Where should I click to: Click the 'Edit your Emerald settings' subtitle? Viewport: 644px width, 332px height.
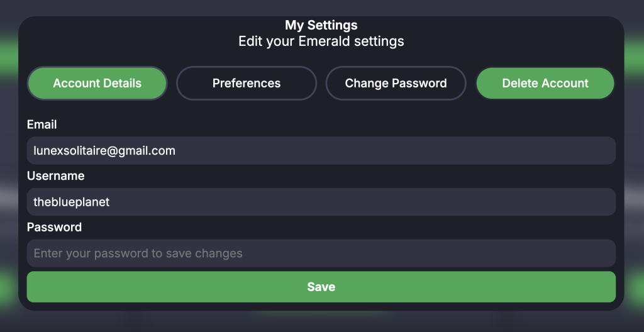pos(321,42)
